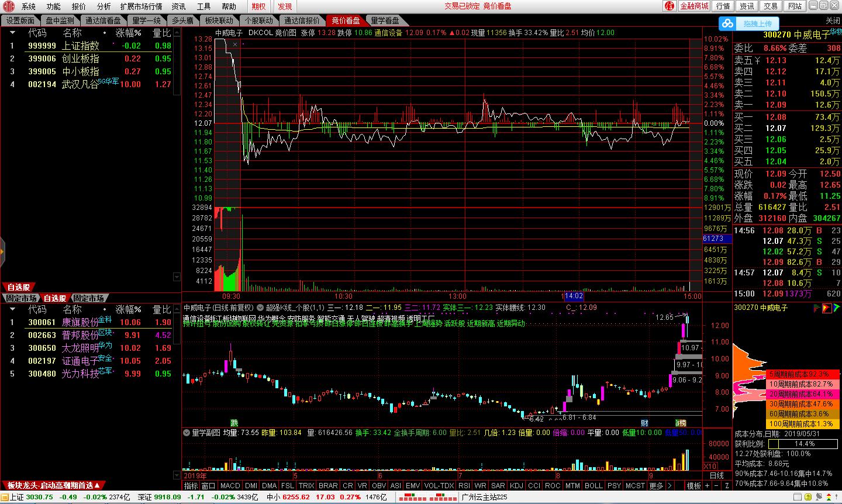Click the 涨幅% column header in upper list
842x504 pixels.
128,33
